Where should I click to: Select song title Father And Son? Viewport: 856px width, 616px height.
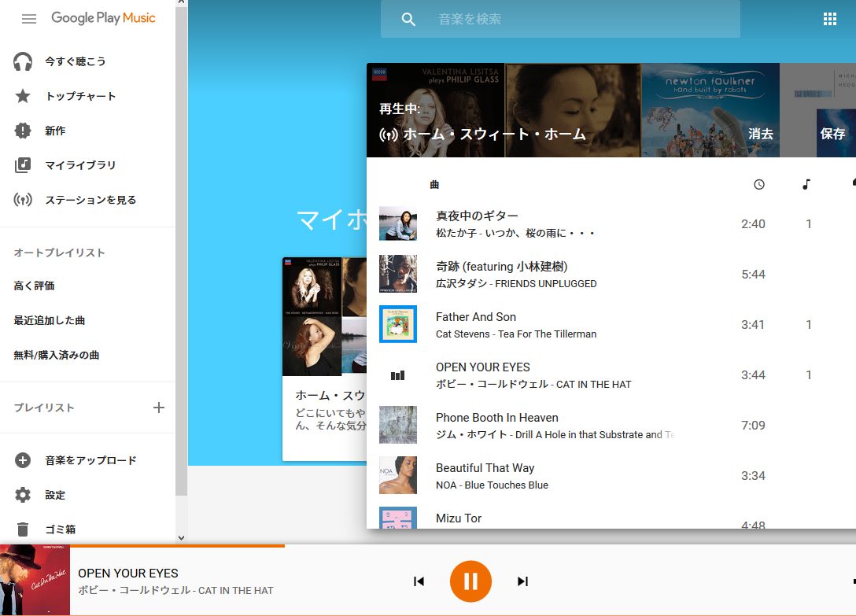coord(476,317)
